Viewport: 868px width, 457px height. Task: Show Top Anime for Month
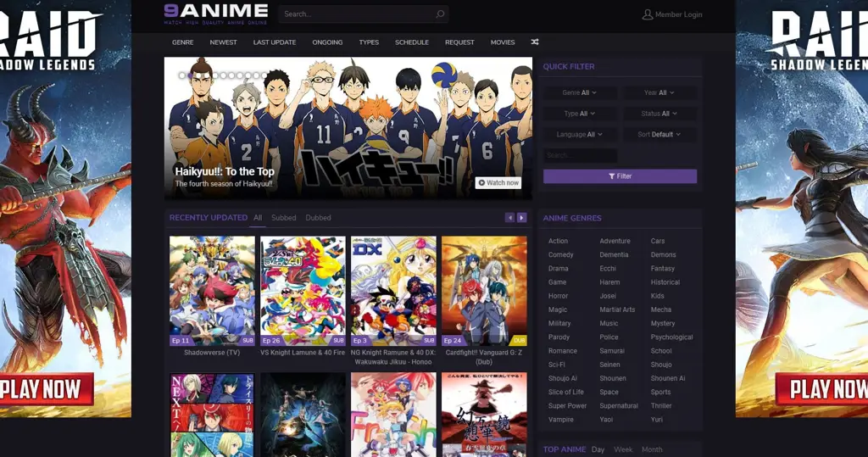[x=652, y=449]
